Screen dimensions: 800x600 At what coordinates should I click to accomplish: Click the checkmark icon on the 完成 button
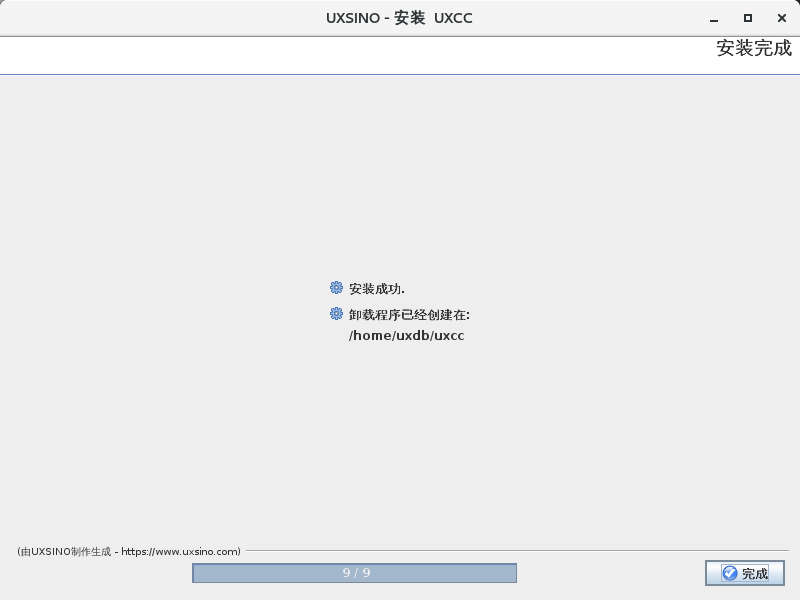[730, 573]
